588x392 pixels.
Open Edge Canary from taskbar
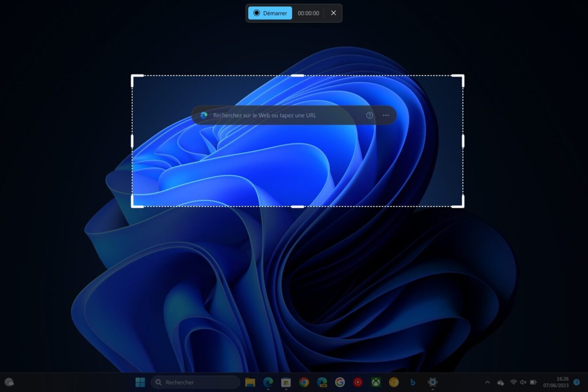[322, 382]
